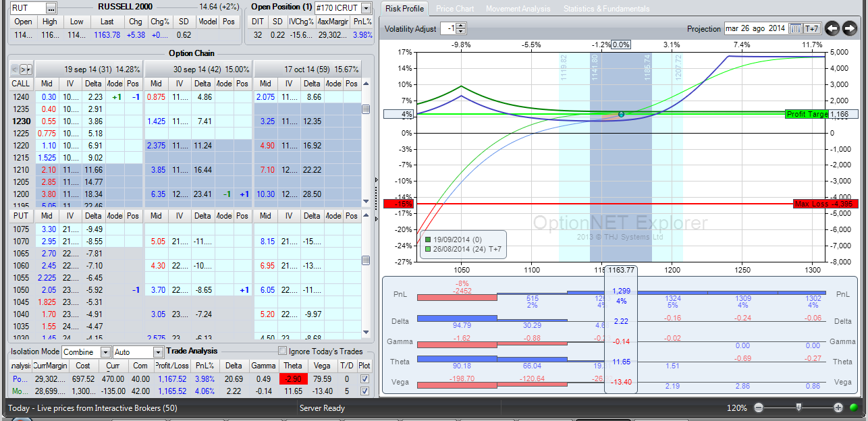The image size is (868, 421).
Task: Expand the #170 ICRUT position dropdown
Action: 367,8
